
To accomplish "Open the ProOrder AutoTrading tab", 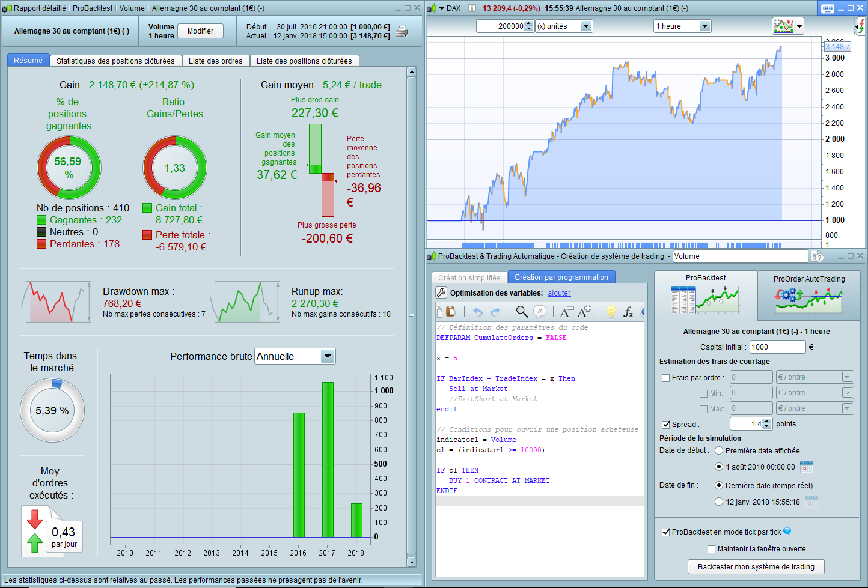I will (x=809, y=296).
